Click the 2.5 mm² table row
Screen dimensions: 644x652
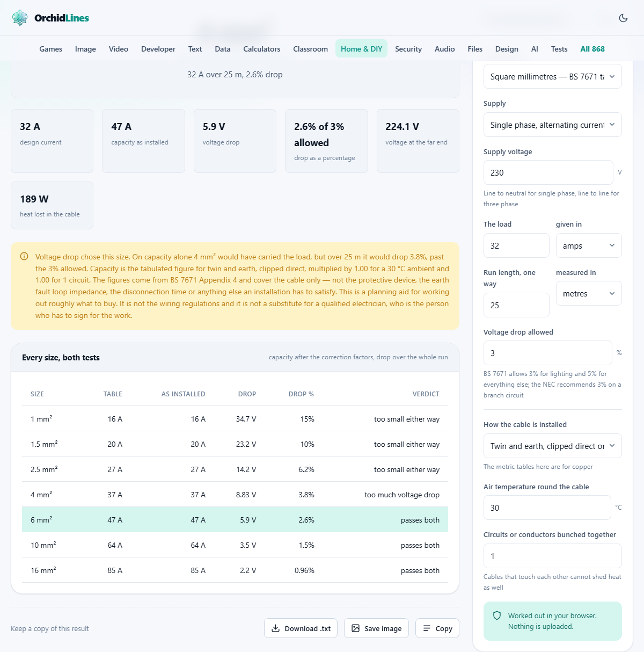click(x=235, y=469)
